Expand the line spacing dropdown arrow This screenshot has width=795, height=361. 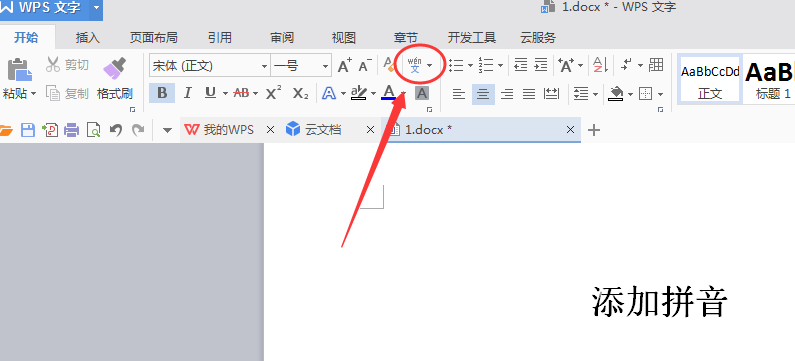pos(595,94)
